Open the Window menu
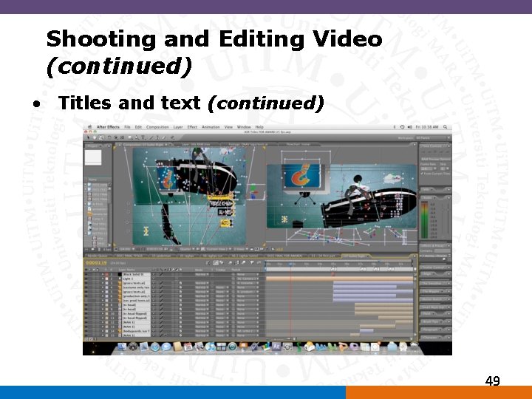This screenshot has height=399, width=532. coord(244,127)
